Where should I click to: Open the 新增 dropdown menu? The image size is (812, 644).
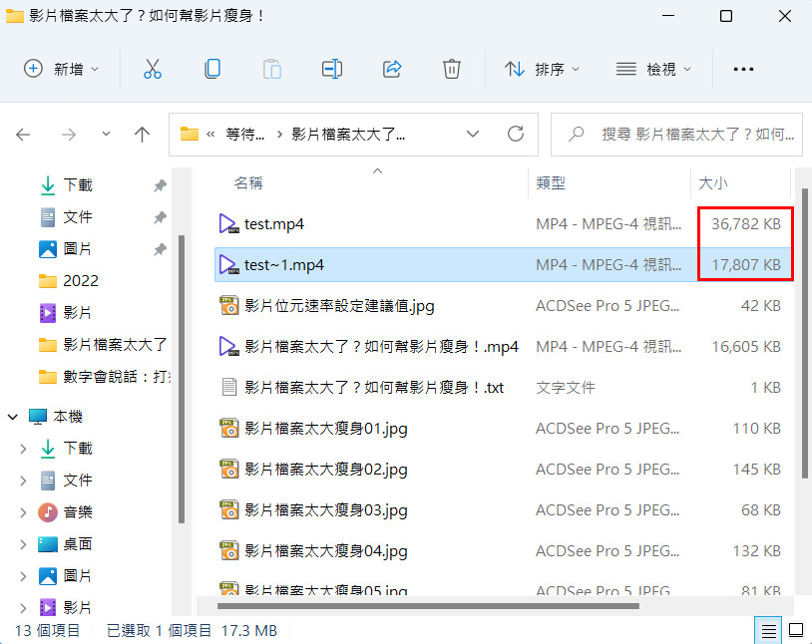pos(62,69)
